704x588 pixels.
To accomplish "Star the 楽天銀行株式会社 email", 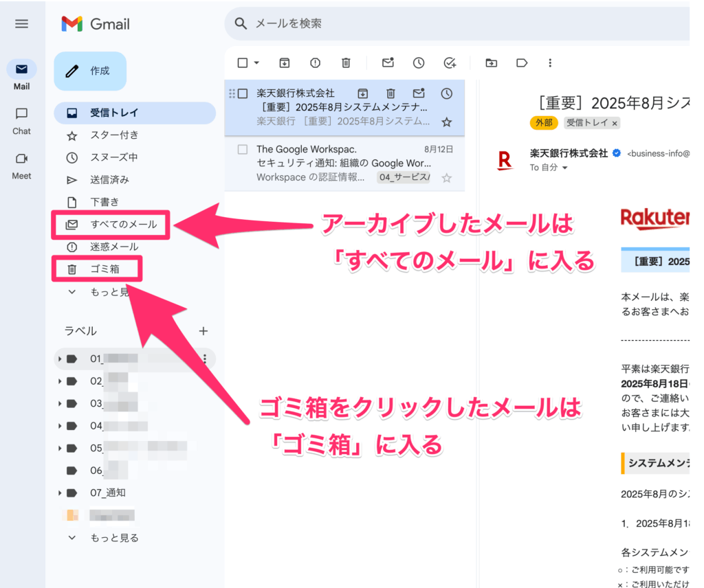I will 446,122.
